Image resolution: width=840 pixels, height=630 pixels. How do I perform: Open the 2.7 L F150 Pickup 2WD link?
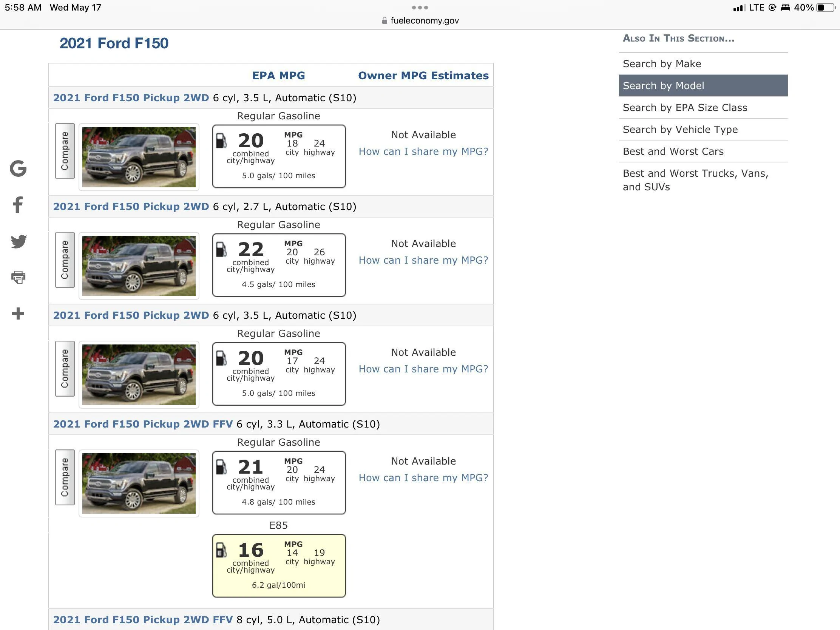click(x=131, y=207)
